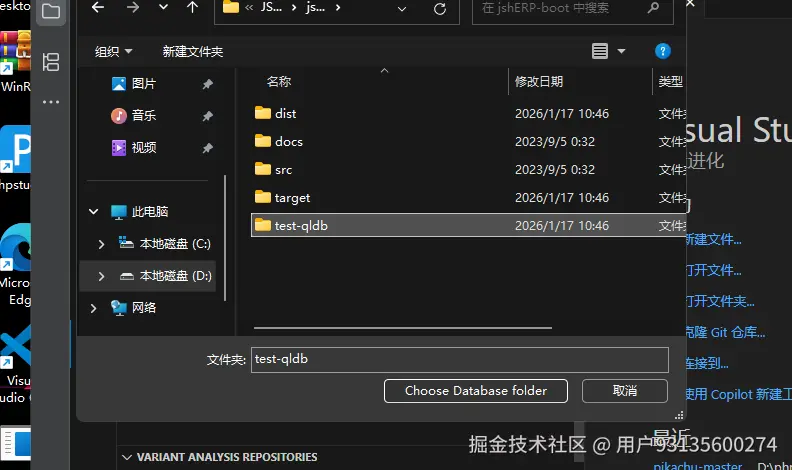Unpin 图片 using its pin icon
The image size is (792, 470).
tap(207, 84)
